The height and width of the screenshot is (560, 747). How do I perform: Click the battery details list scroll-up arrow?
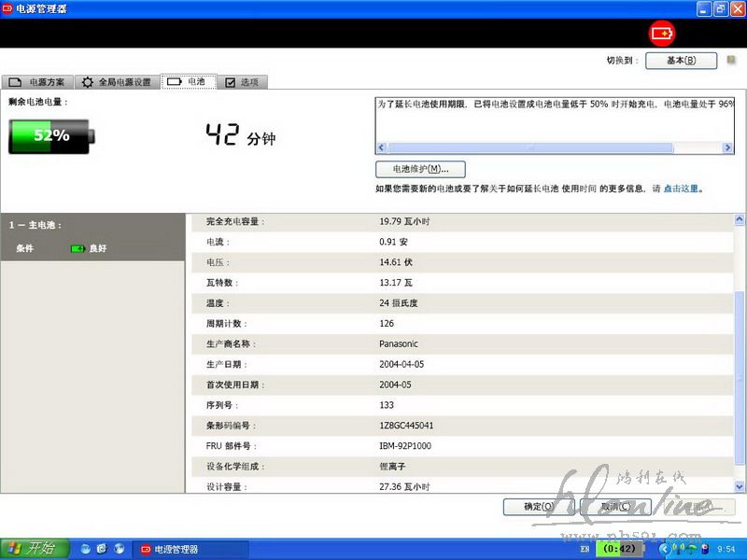pyautogui.click(x=740, y=220)
